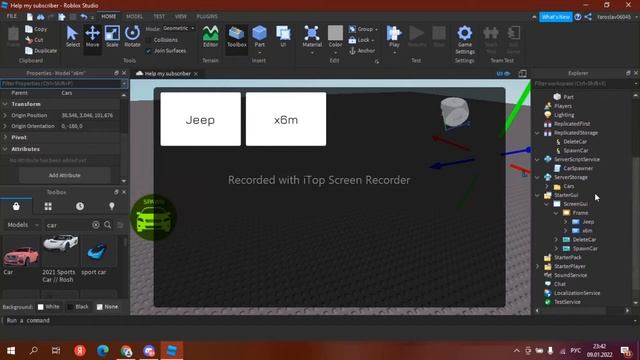Screen dimensions: 640x360
Task: Click the Cut clipboard button
Action: 34,40
